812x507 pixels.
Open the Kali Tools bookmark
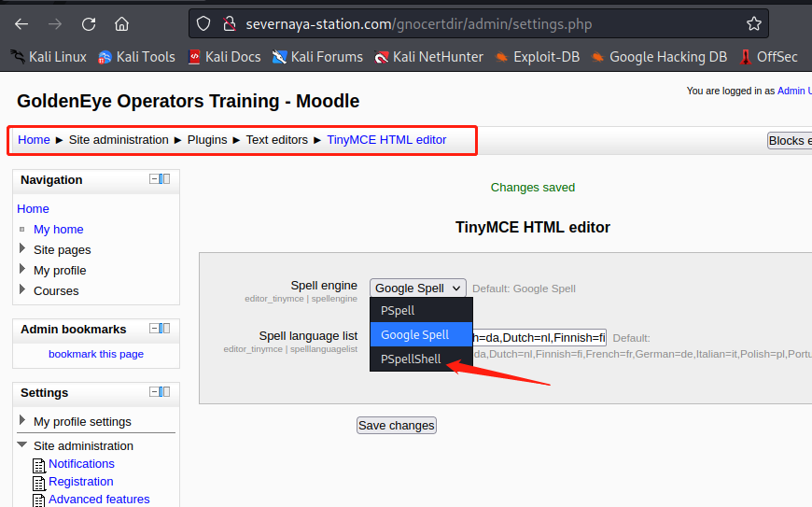tap(136, 57)
